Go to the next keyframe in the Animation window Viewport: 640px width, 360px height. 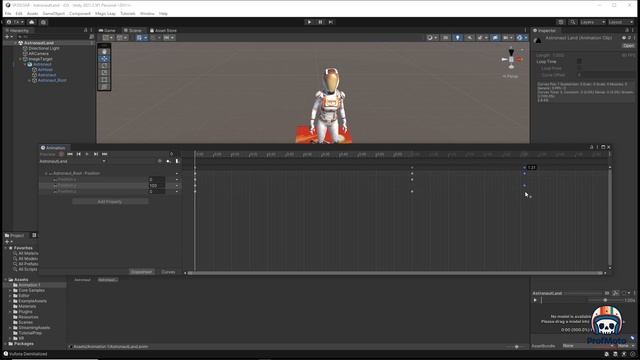96,154
